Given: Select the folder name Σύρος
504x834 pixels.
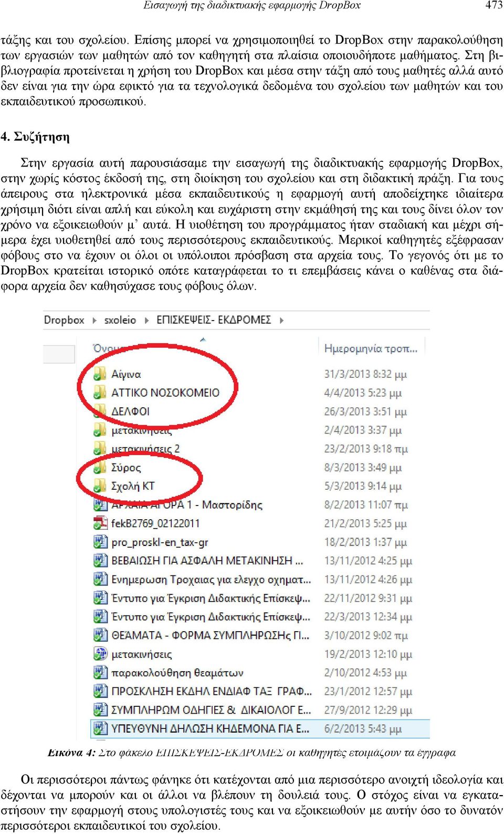Looking at the screenshot, I should [126, 467].
